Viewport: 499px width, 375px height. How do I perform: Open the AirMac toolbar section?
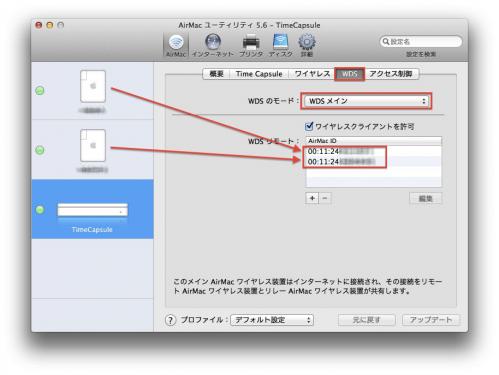(x=176, y=46)
